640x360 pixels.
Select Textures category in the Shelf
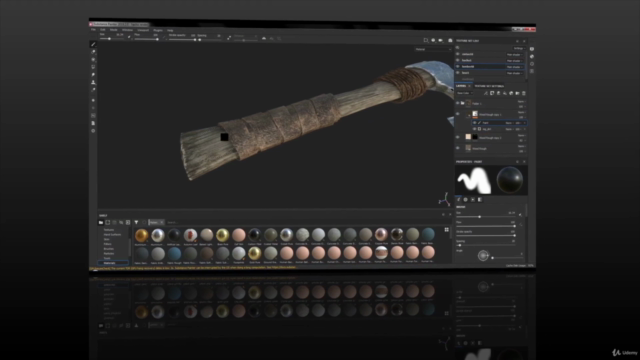(x=109, y=230)
